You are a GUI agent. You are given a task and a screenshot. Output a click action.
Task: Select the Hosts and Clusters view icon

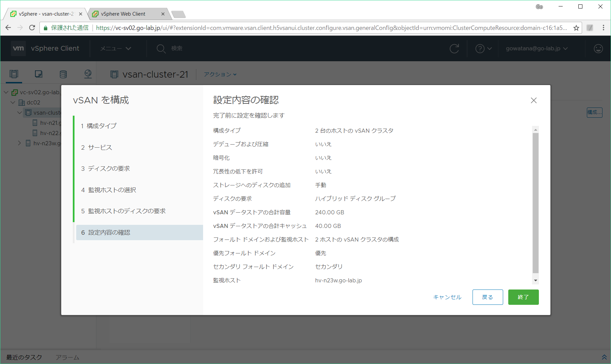pos(14,74)
